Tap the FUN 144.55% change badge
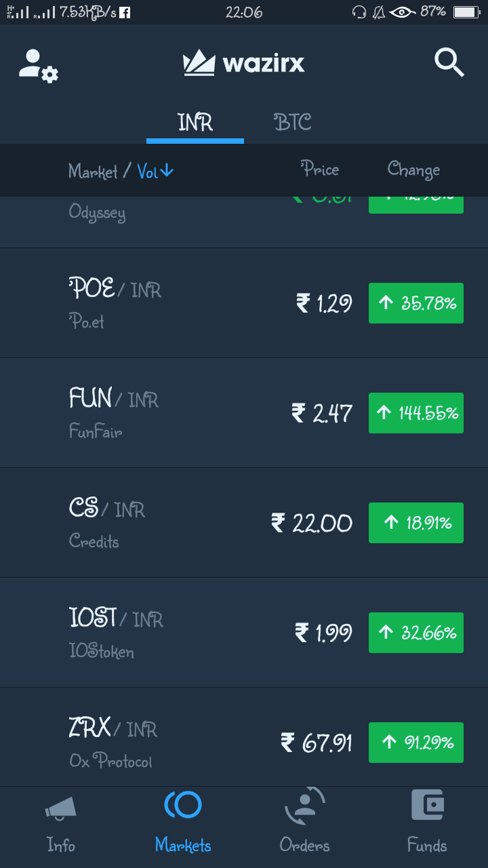 click(416, 413)
